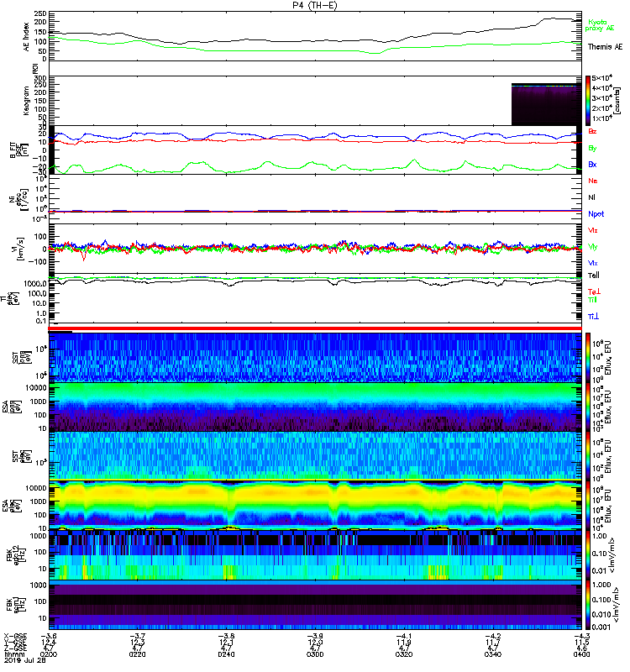Click the "-4.3" X-GSE value
The width and height of the screenshot is (630, 672).
581,636
